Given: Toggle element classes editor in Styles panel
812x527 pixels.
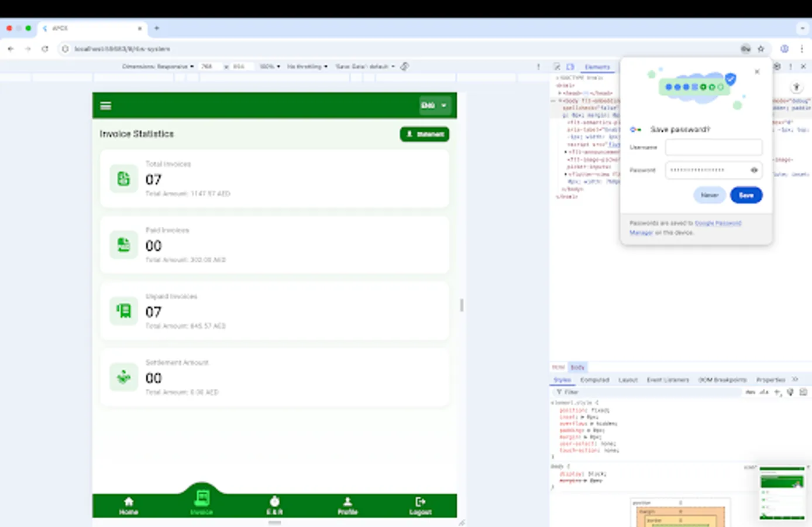Looking at the screenshot, I should click(x=762, y=392).
